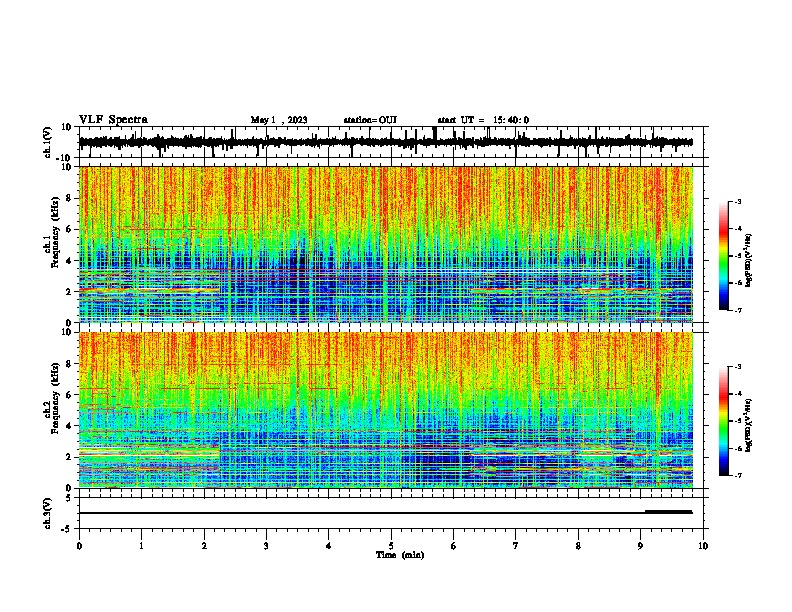Click the "5" tick on ch.3(V) axis

[x=68, y=498]
